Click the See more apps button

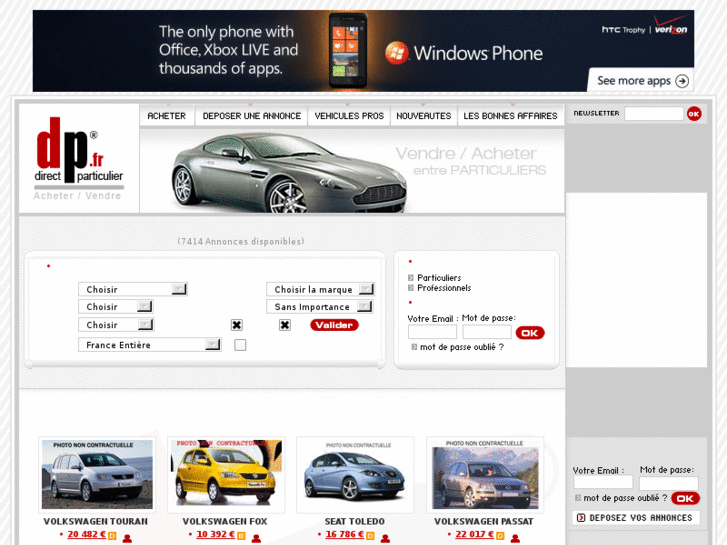tap(642, 81)
